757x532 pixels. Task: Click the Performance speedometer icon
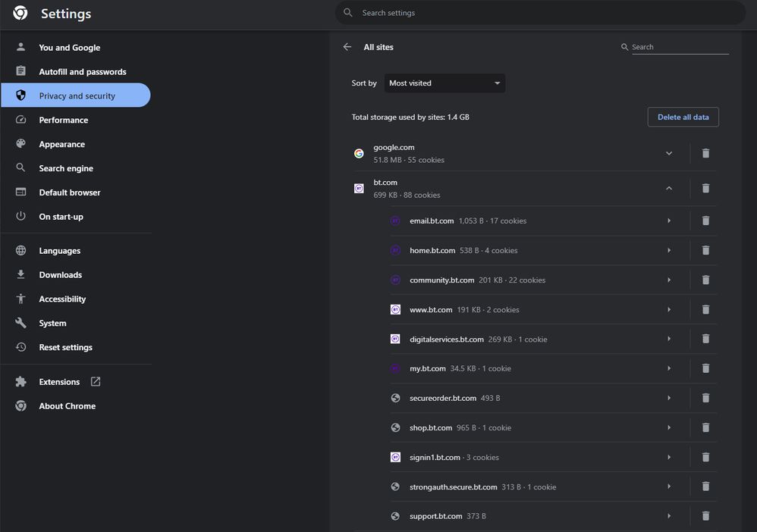pyautogui.click(x=20, y=120)
